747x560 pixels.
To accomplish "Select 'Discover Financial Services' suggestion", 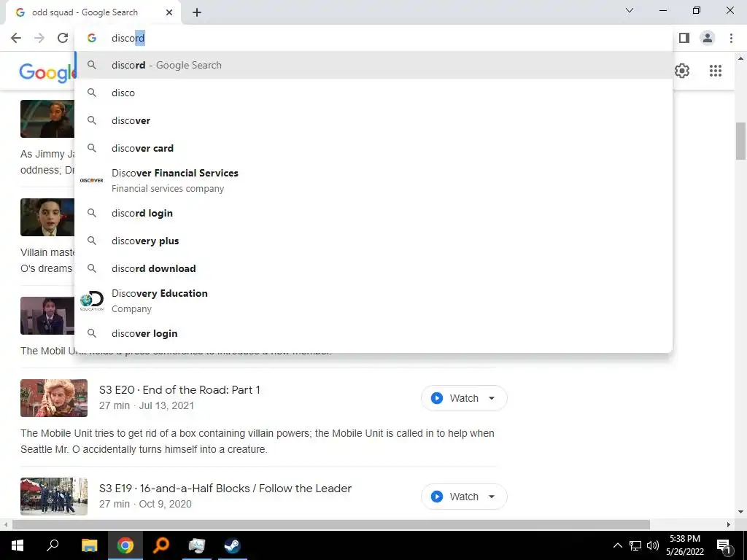I will pyautogui.click(x=373, y=181).
